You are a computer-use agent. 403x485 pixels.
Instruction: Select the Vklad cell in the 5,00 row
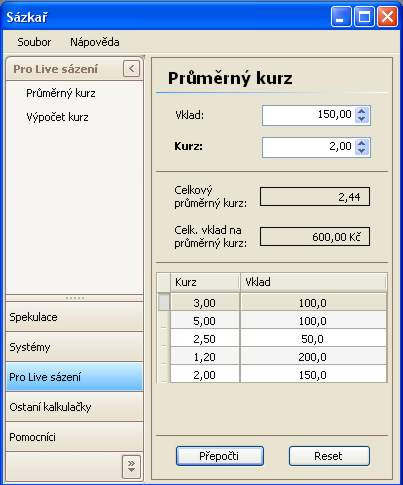coord(313,321)
